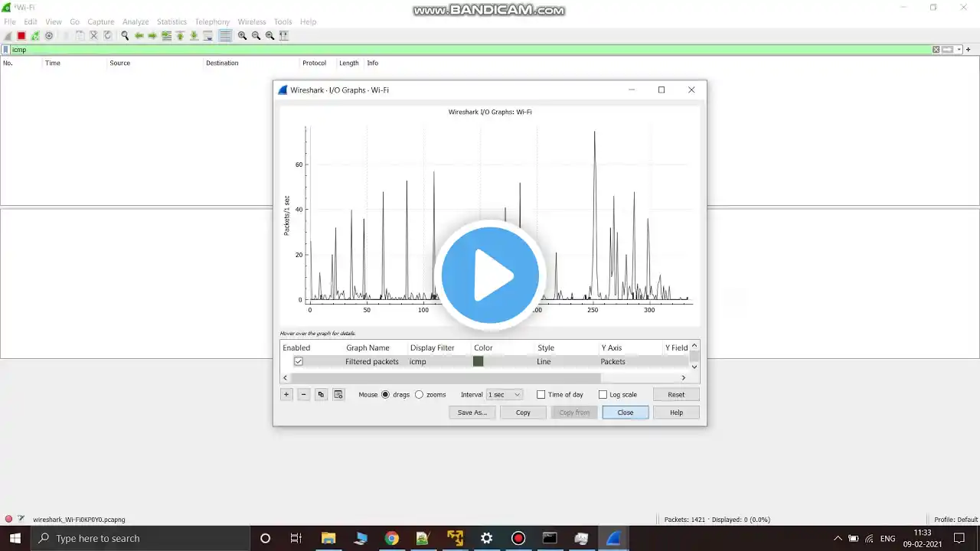980x551 pixels.
Task: Open the Interval dropdown set to 1 sec
Action: pyautogui.click(x=505, y=395)
